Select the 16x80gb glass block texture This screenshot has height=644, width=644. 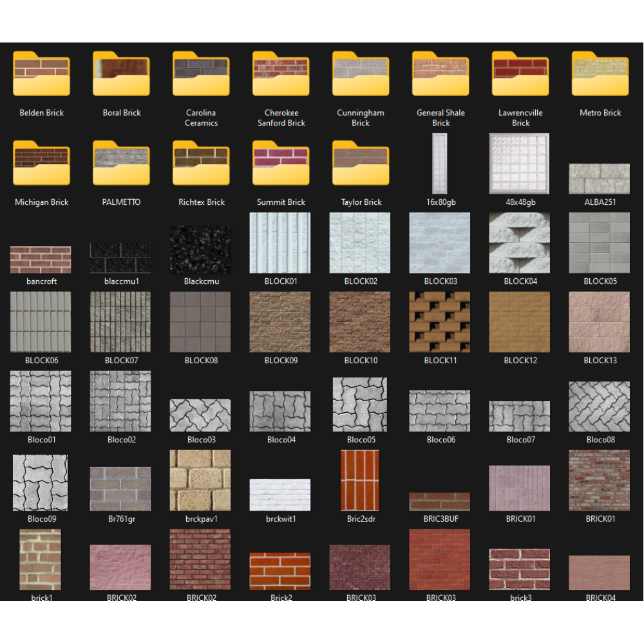pyautogui.click(x=439, y=164)
